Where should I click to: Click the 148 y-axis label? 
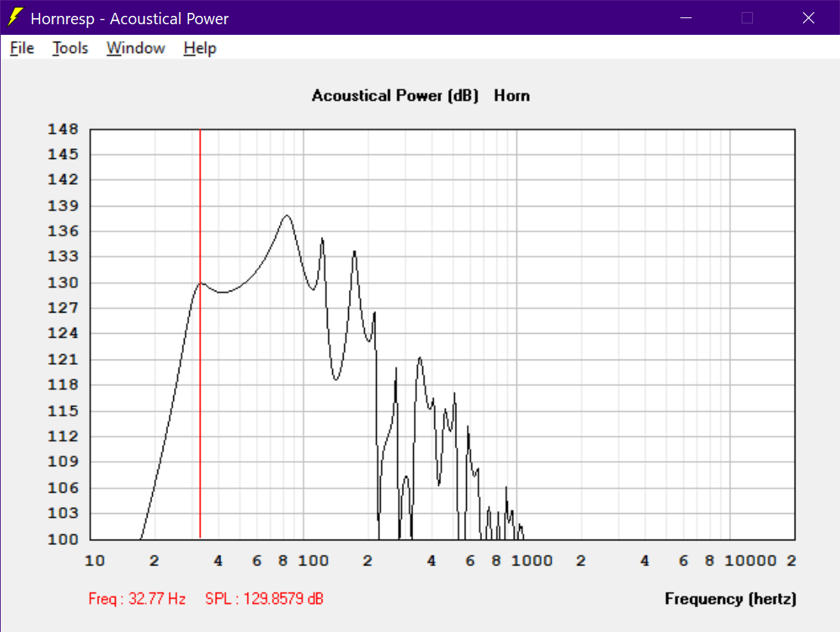pyautogui.click(x=63, y=129)
